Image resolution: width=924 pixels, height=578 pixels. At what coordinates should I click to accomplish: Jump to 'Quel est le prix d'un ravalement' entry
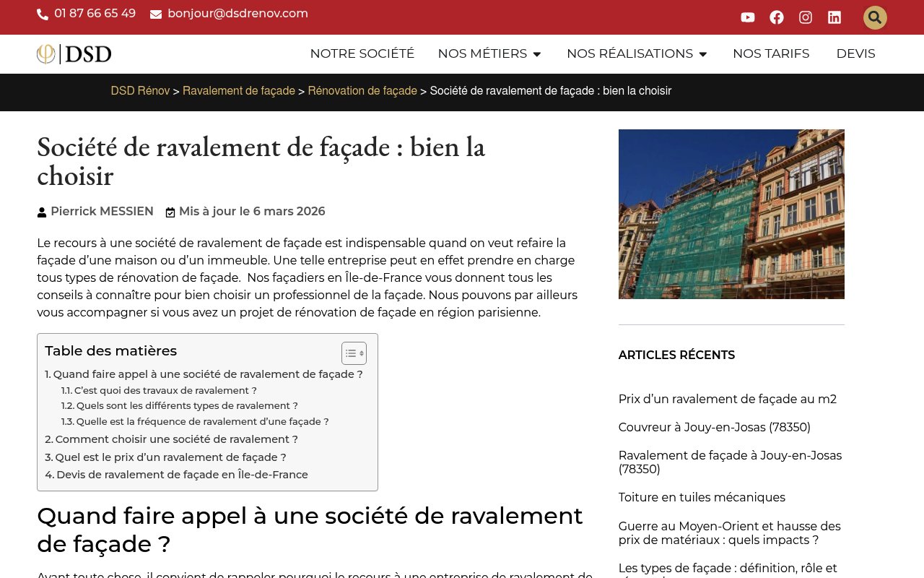click(165, 457)
